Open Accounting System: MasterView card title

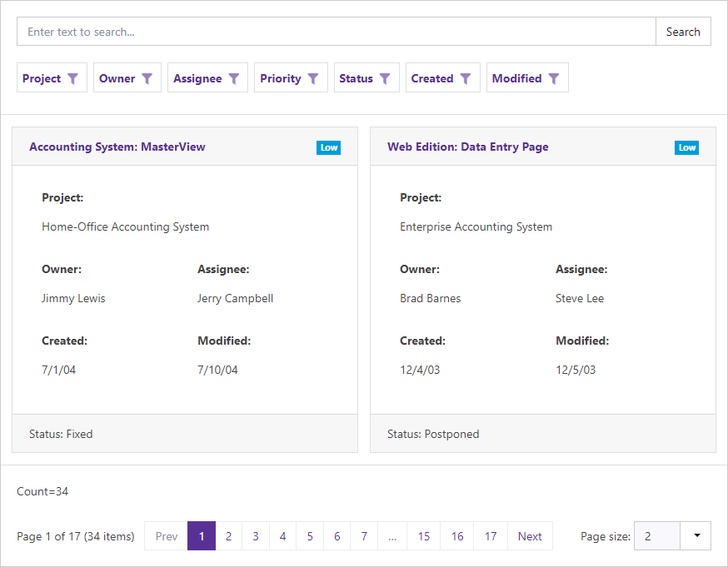coord(117,147)
